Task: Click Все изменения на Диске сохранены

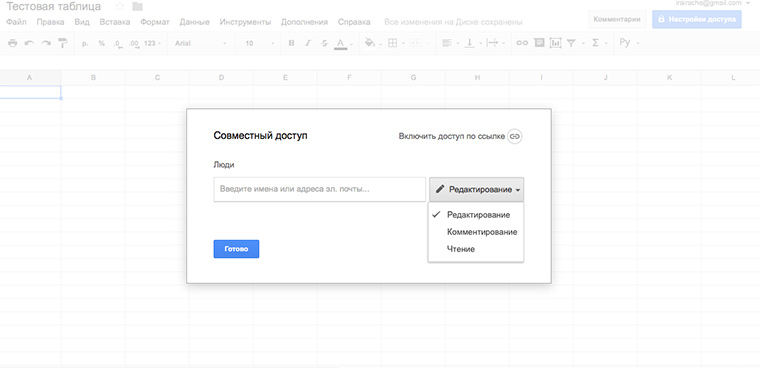Action: click(x=453, y=22)
